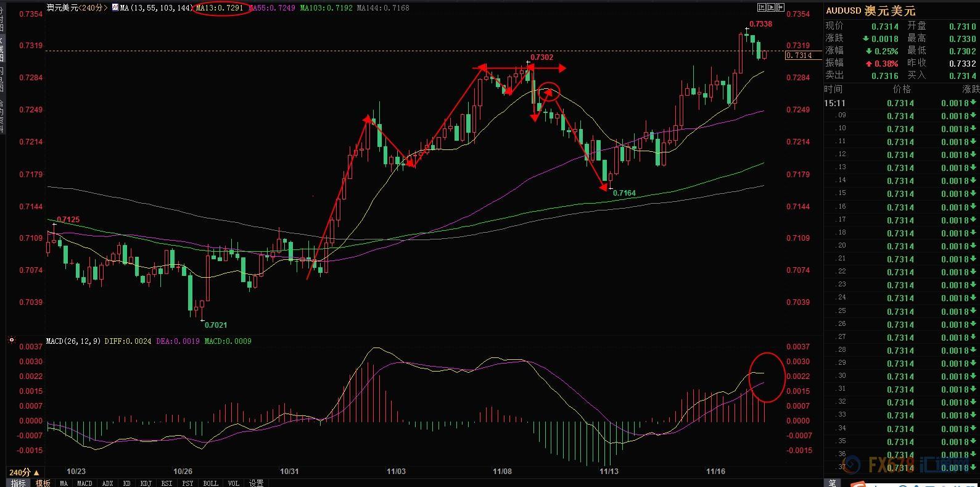Viewport: 980px width, 487px height.
Task: Click the 11/13 date marker on time axis
Action: point(609,472)
